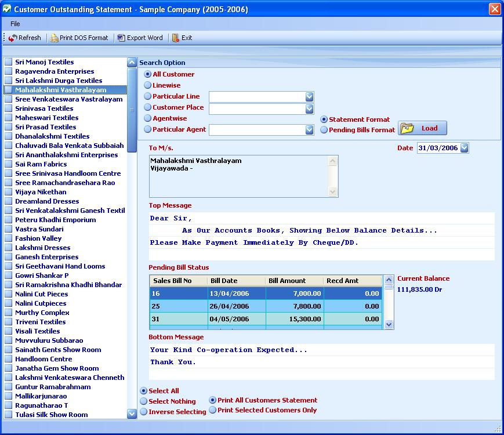Select Triveni Textiles in customer list

point(41,322)
